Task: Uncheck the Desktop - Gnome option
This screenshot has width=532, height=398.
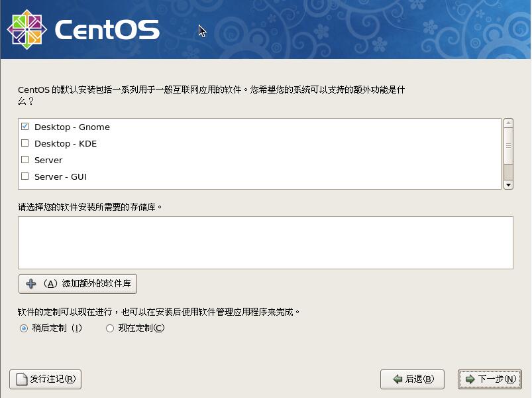Action: (25, 126)
